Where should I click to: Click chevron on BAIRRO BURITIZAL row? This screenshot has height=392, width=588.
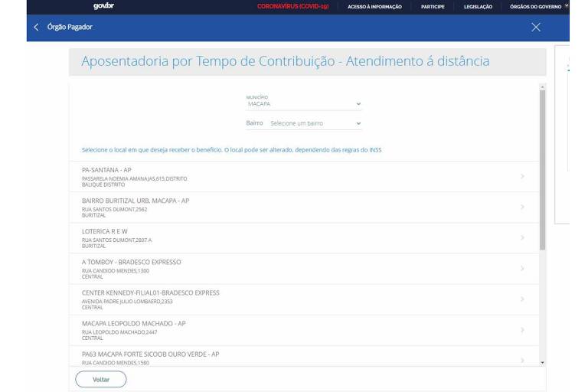[x=522, y=207]
